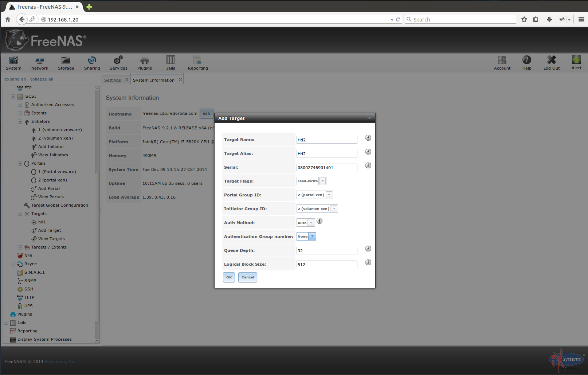Screen dimensions: 588x375
Task: Click info icon beside Auth Method
Action: [320, 221]
